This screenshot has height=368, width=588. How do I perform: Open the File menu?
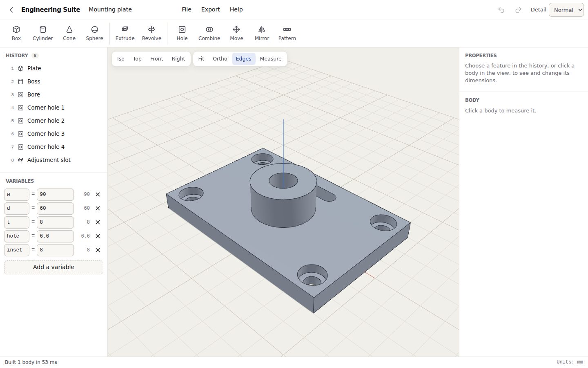pos(187,9)
